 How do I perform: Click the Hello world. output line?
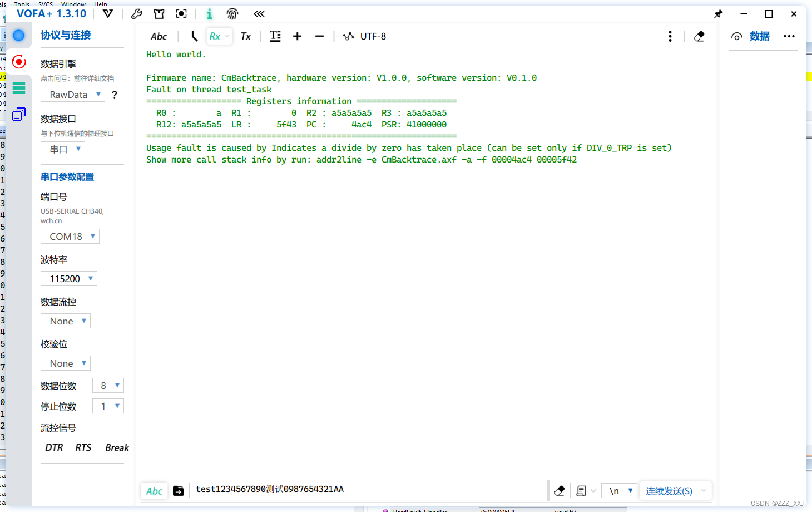[x=176, y=55]
